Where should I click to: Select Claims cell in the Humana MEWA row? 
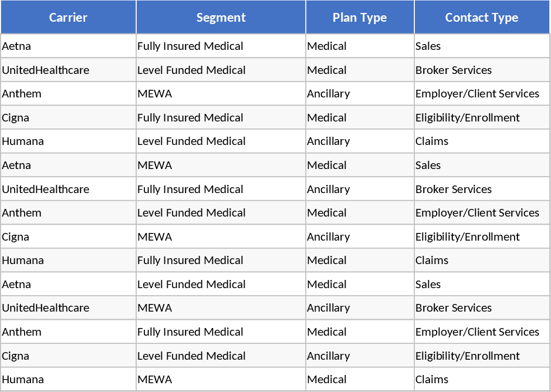[x=431, y=380]
